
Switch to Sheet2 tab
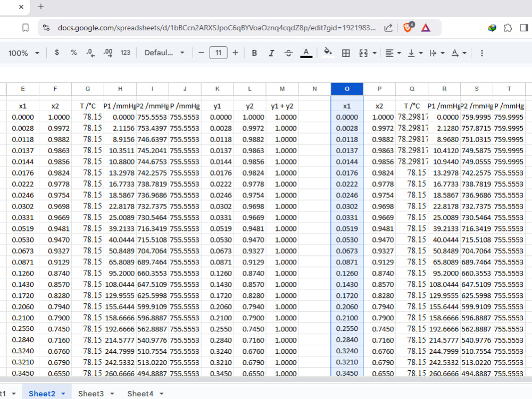pos(41,394)
